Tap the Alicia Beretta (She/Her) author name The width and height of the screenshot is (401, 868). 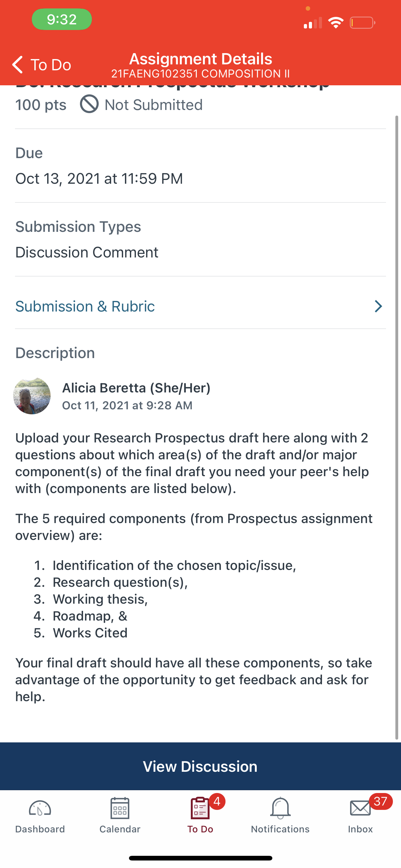136,388
